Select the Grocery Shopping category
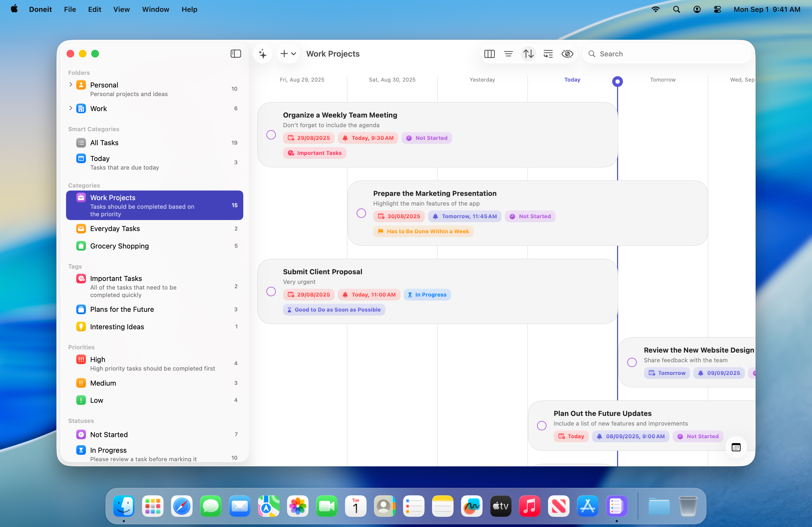Screen dimensions: 812x527 pyautogui.click(x=119, y=246)
